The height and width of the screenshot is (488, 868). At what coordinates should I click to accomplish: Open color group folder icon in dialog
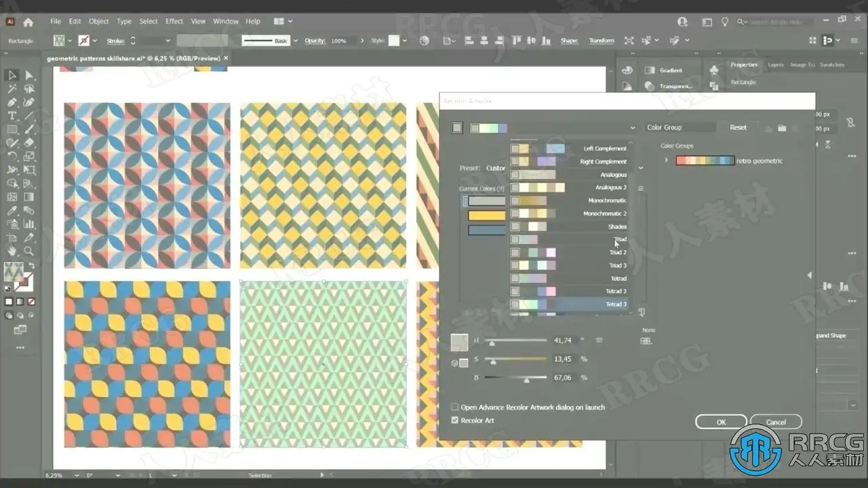(x=782, y=127)
